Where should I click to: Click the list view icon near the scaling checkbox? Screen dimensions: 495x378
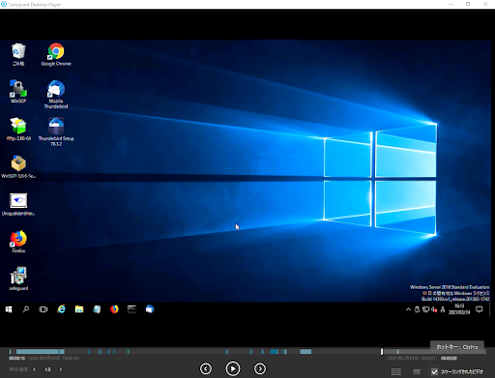pos(417,371)
